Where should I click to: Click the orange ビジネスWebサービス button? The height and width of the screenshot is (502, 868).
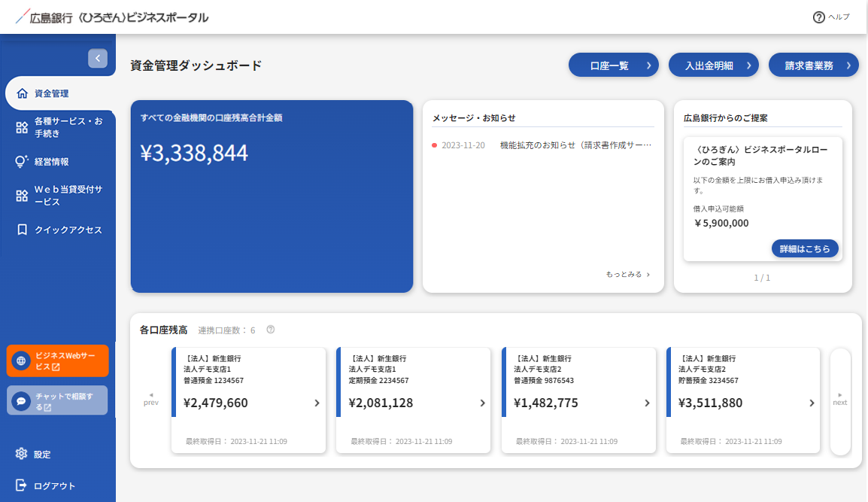click(58, 361)
